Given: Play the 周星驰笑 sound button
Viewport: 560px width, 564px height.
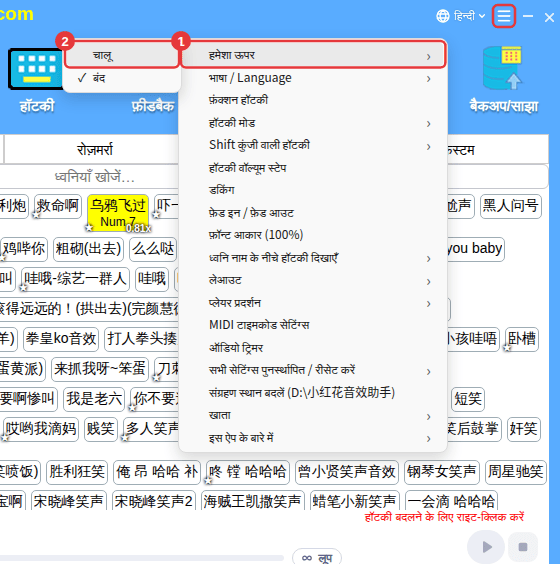Looking at the screenshot, I should pyautogui.click(x=515, y=472).
